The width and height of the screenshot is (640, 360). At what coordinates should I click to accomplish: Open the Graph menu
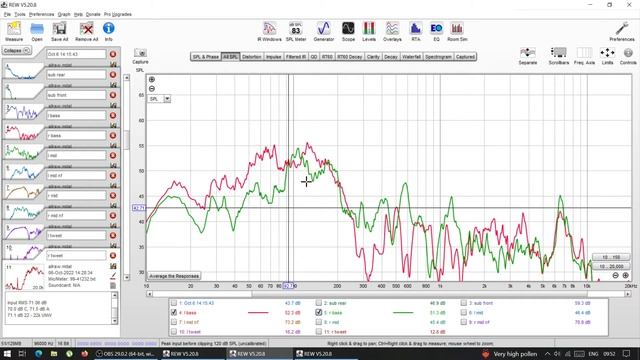point(64,14)
